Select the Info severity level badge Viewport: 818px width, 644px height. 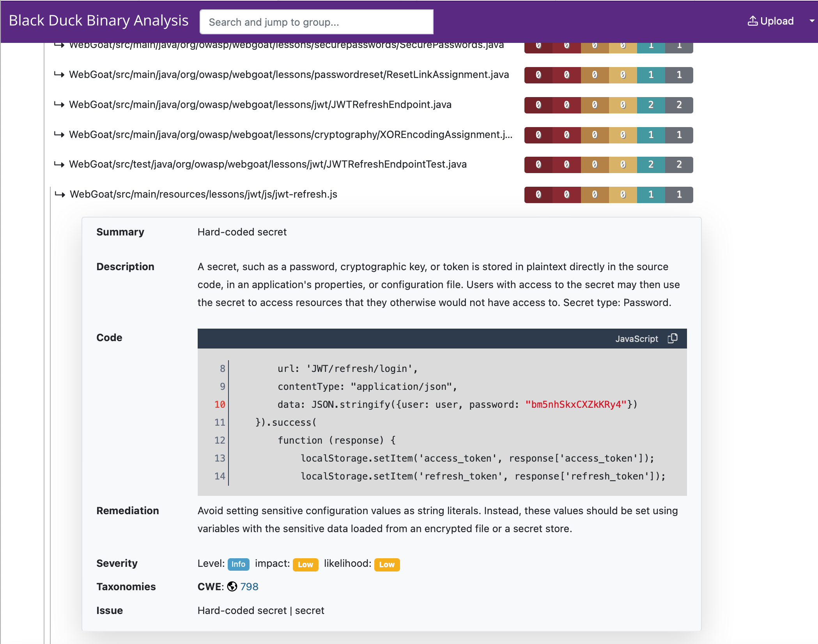click(x=238, y=564)
